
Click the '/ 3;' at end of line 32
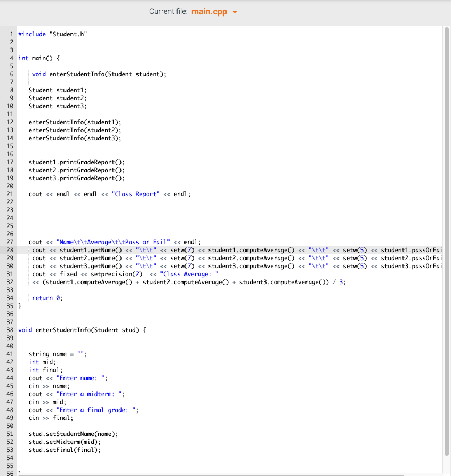[339, 282]
